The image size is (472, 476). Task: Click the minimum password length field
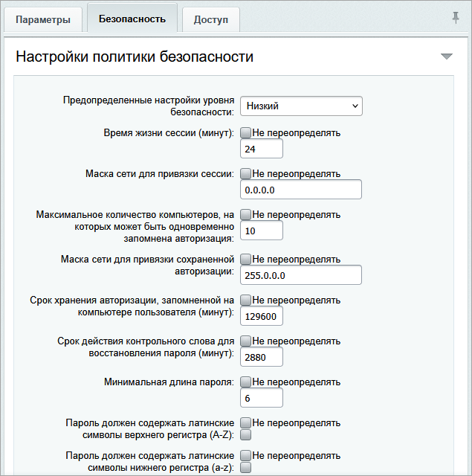pyautogui.click(x=262, y=399)
